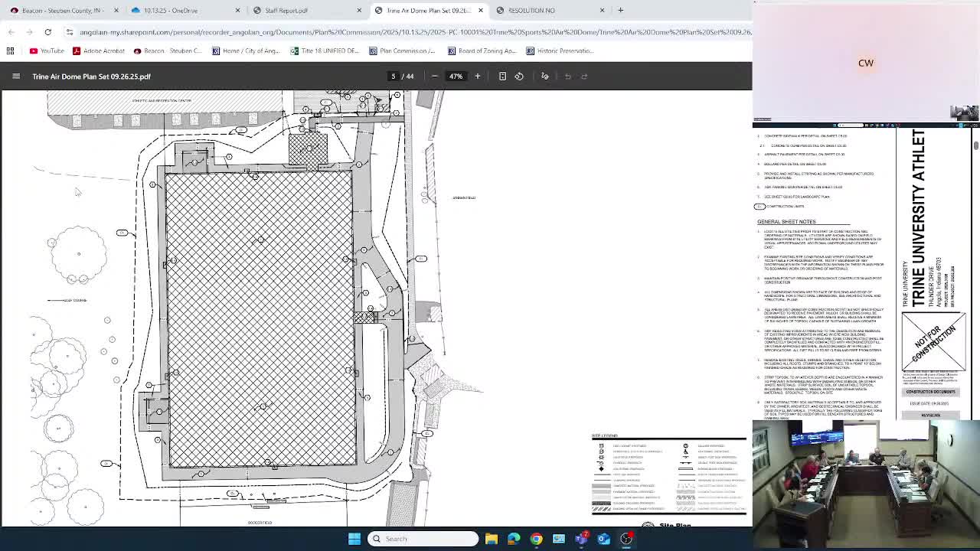This screenshot has height=551, width=980.
Task: Click the fit to page icon
Action: pos(502,76)
